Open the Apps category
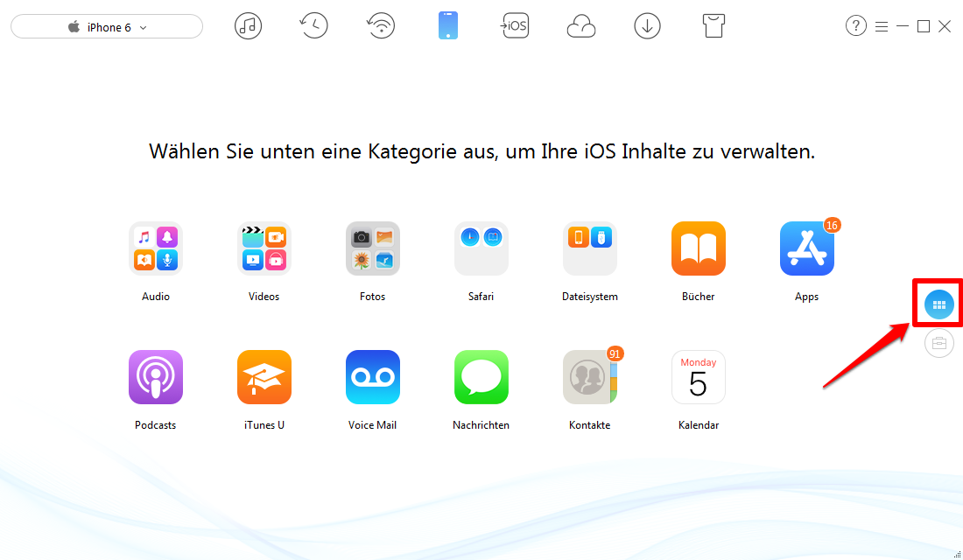The width and height of the screenshot is (963, 560). (807, 248)
